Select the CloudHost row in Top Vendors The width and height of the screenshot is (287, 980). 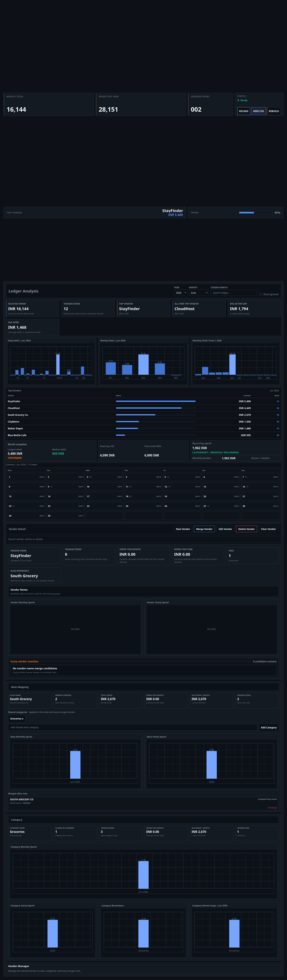[143, 408]
